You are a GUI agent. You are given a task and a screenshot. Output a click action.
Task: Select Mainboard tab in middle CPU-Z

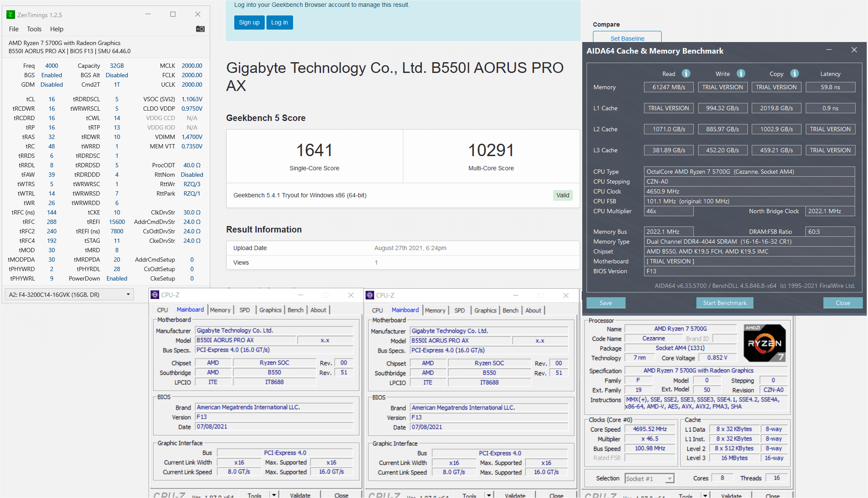tap(405, 310)
